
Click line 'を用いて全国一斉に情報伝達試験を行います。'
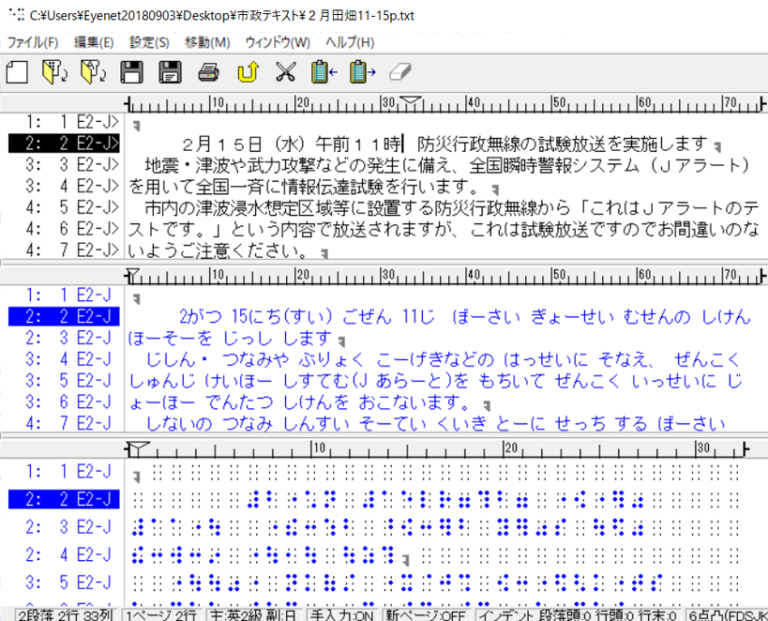(306, 187)
